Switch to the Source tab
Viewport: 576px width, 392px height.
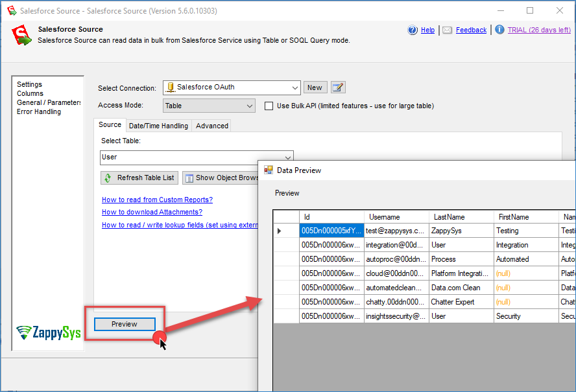110,125
